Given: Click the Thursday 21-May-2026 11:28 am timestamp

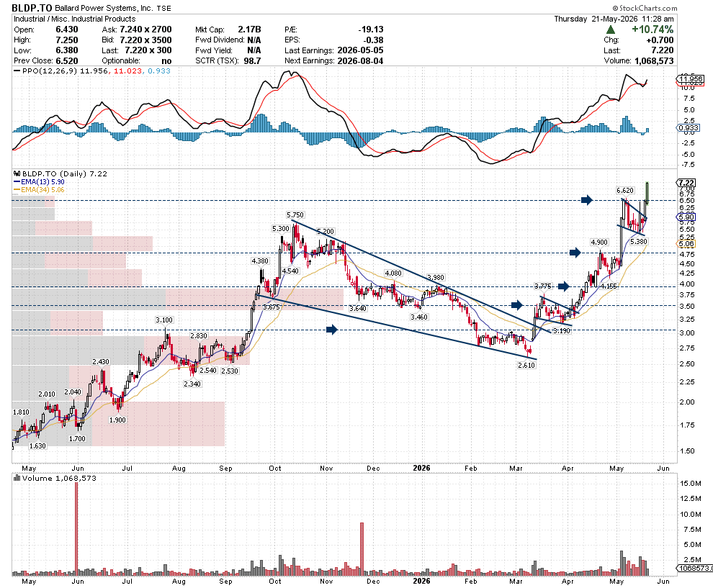Looking at the screenshot, I should coord(614,19).
